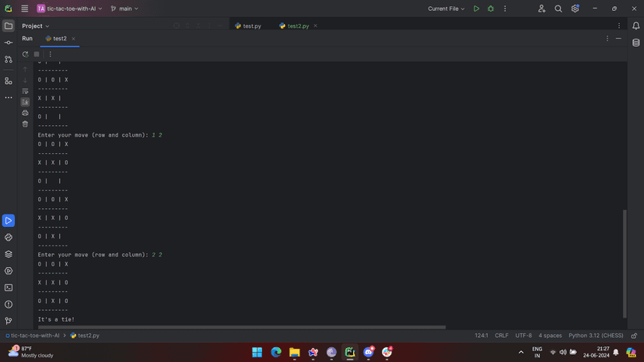Click the horizontal scrollbar in console
Image resolution: width=644 pixels, height=362 pixels.
[x=242, y=327]
